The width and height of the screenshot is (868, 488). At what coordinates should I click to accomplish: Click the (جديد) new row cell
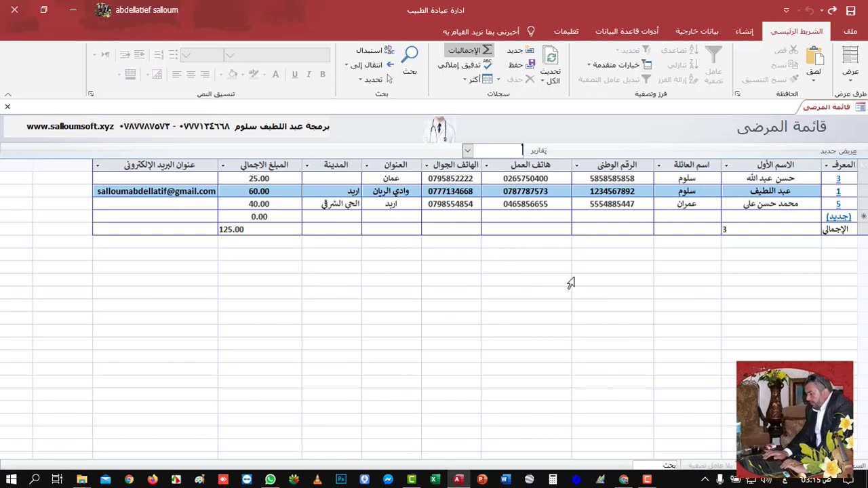[839, 217]
